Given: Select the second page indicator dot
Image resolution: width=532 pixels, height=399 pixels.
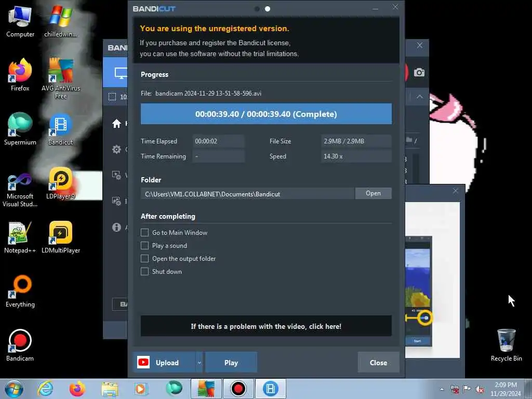Looking at the screenshot, I should 268,9.
